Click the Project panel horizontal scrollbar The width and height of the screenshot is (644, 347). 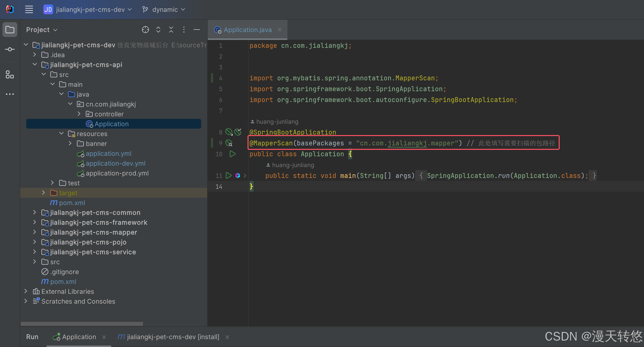click(x=82, y=324)
